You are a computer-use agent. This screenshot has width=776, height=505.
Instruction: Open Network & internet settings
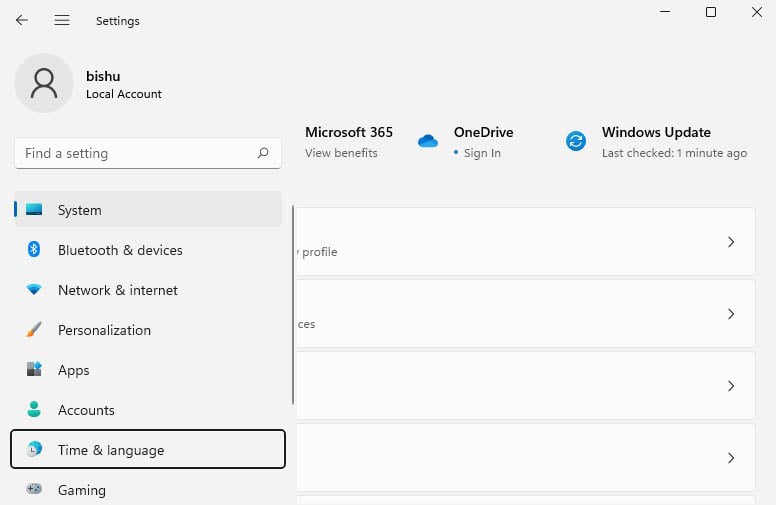point(148,290)
